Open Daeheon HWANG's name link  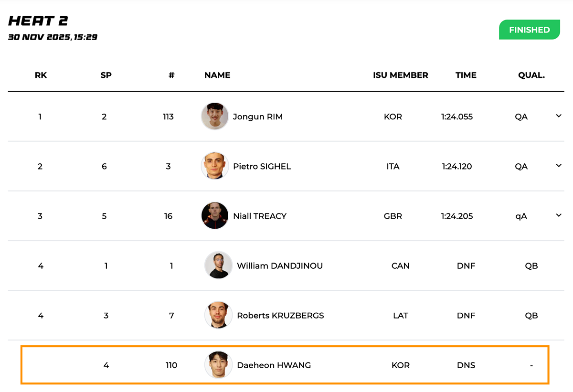coord(274,365)
